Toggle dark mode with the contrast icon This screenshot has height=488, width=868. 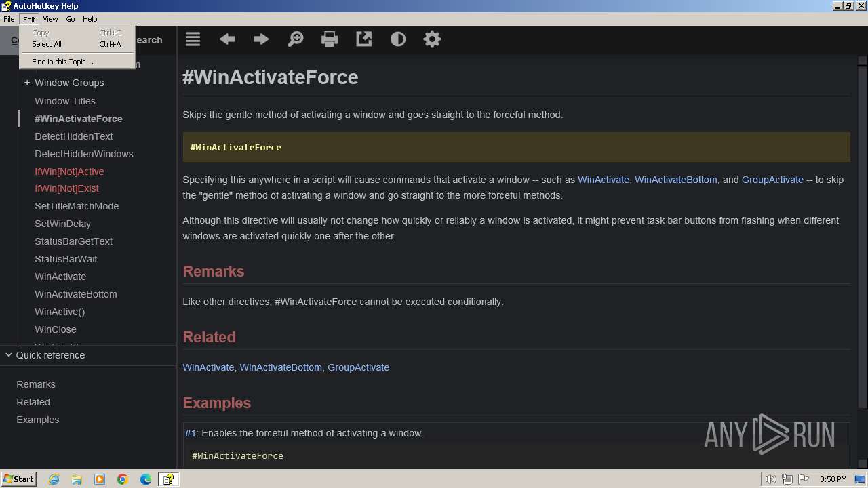click(398, 39)
